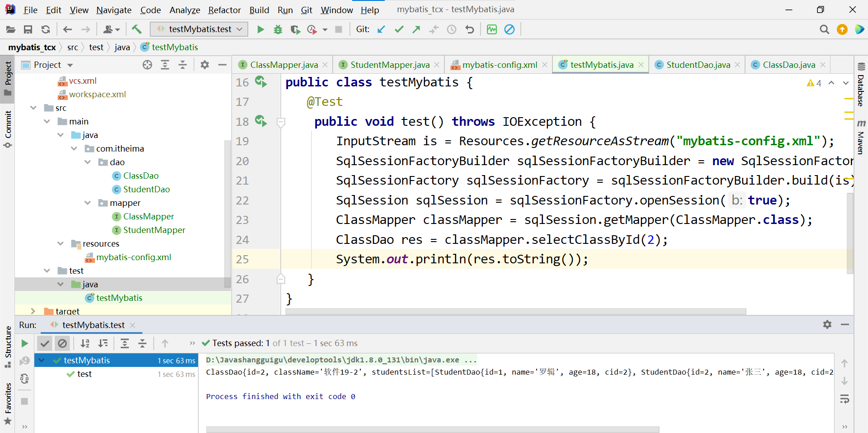Click console horizontal scrollbar
The height and width of the screenshot is (433, 868).
point(433,429)
